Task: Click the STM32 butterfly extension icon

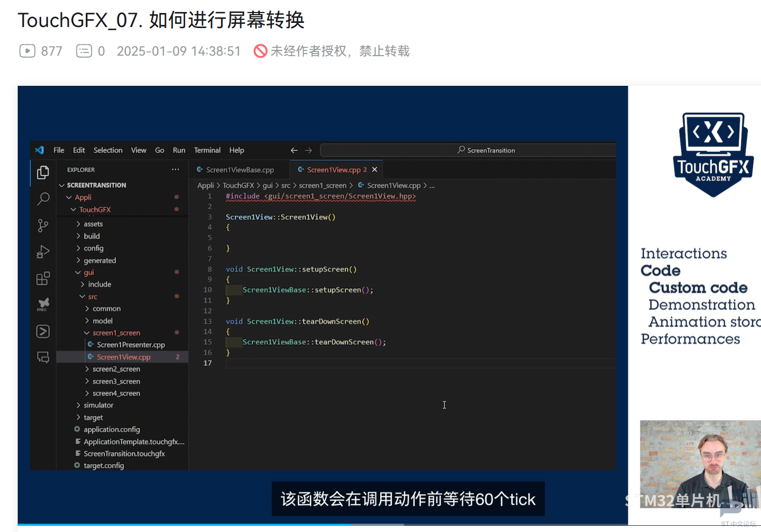Action: coord(43,304)
